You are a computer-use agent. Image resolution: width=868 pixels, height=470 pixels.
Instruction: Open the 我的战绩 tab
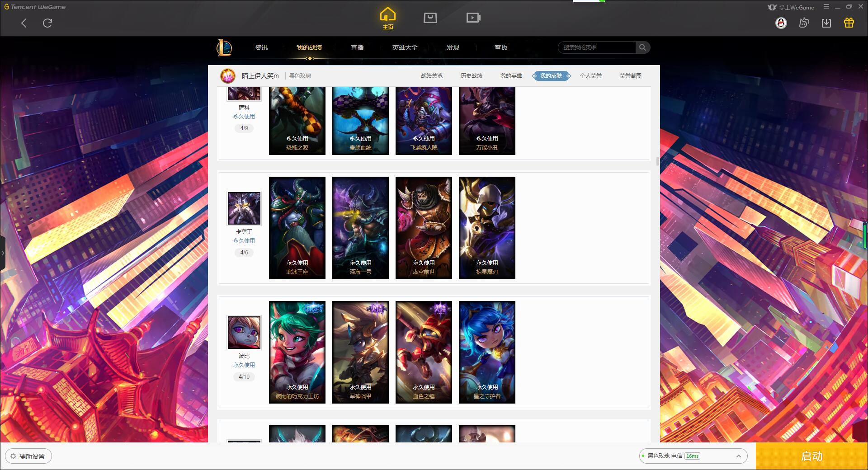(309, 47)
